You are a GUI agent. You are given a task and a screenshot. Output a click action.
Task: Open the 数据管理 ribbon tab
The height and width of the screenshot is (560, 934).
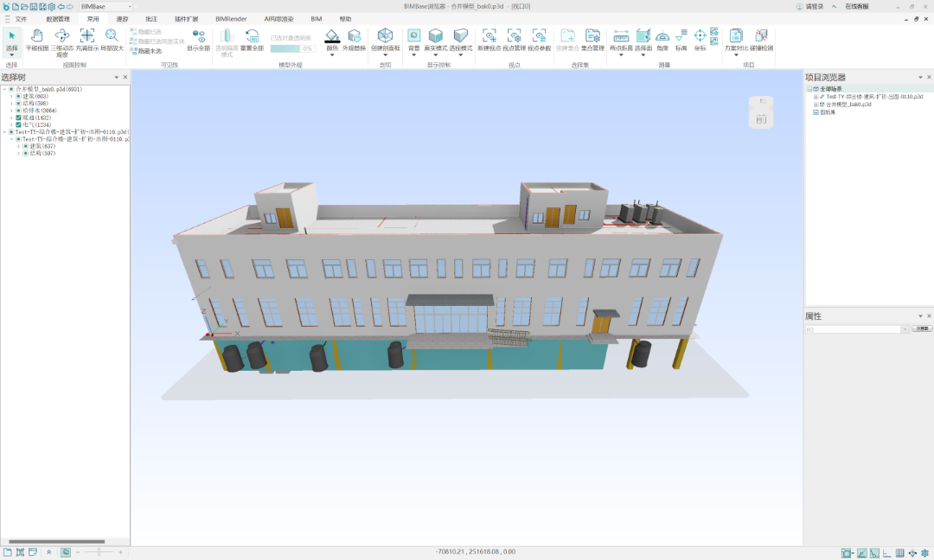(x=58, y=18)
